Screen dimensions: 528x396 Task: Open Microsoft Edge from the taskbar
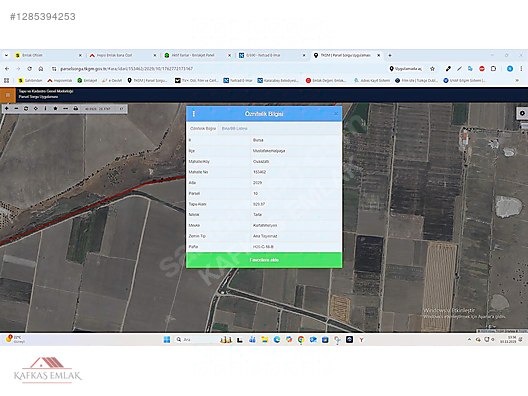click(277, 340)
